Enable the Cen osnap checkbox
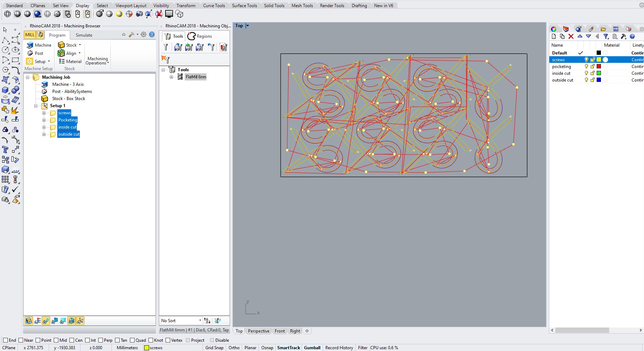The height and width of the screenshot is (351, 644). pyautogui.click(x=72, y=340)
